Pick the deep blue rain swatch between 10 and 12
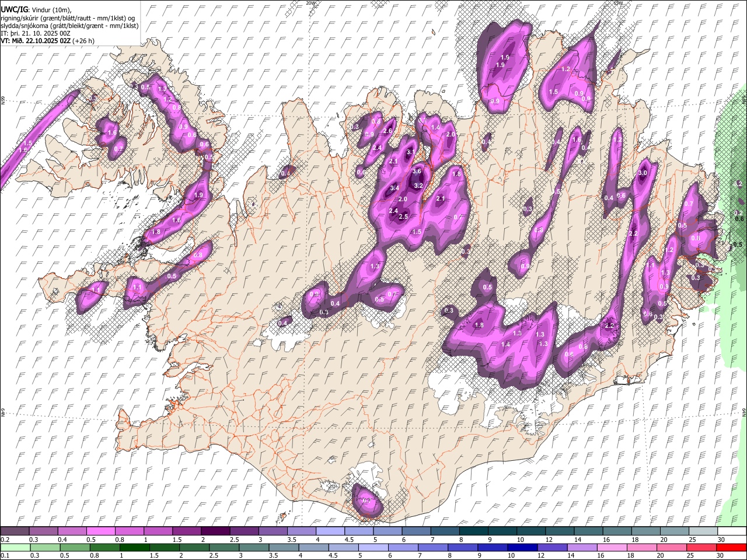The height and width of the screenshot is (560, 747). 522,547
